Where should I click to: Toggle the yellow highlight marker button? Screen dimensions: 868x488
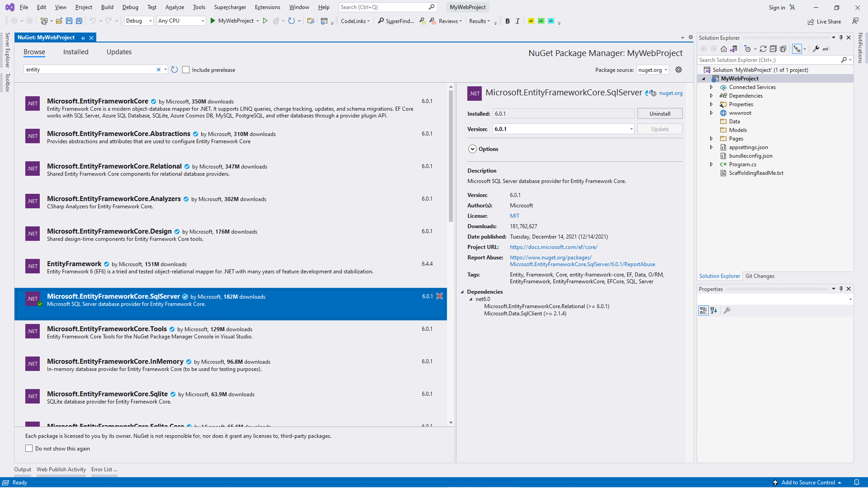[x=531, y=21]
